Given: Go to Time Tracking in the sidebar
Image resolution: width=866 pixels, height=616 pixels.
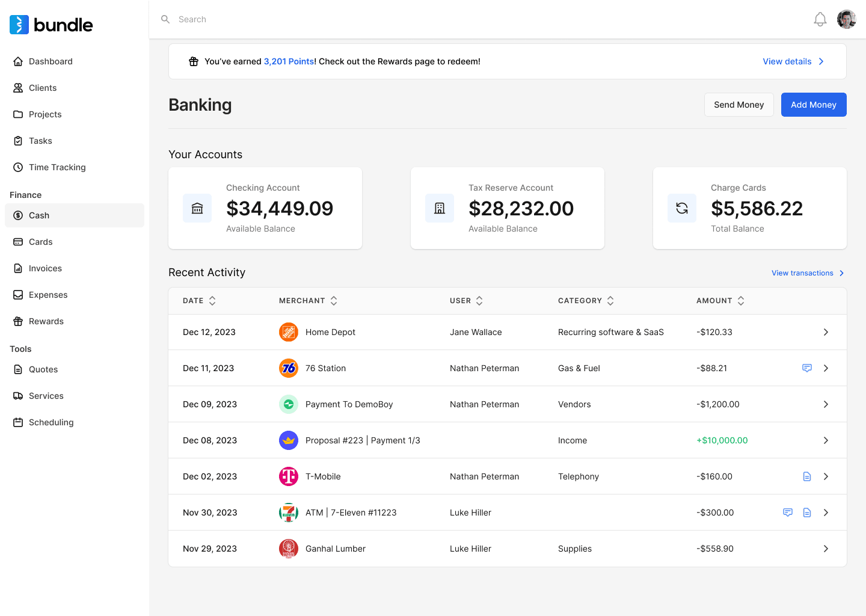Looking at the screenshot, I should pos(57,167).
